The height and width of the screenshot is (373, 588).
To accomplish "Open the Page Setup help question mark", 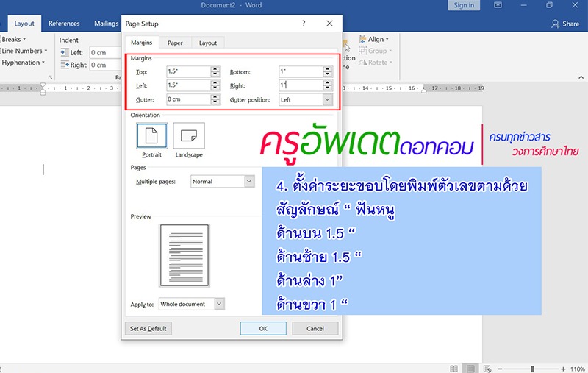I will [304, 24].
